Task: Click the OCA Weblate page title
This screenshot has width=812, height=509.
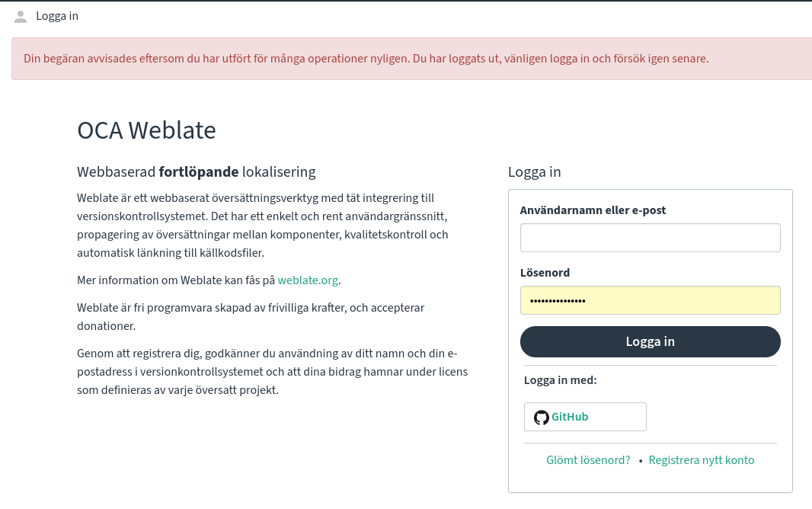Action: coord(146,130)
